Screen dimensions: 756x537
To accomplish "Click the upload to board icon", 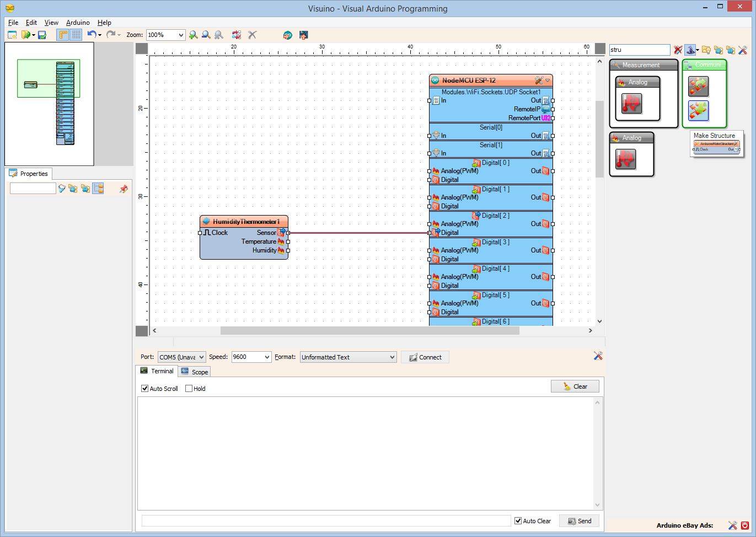I will [x=303, y=35].
